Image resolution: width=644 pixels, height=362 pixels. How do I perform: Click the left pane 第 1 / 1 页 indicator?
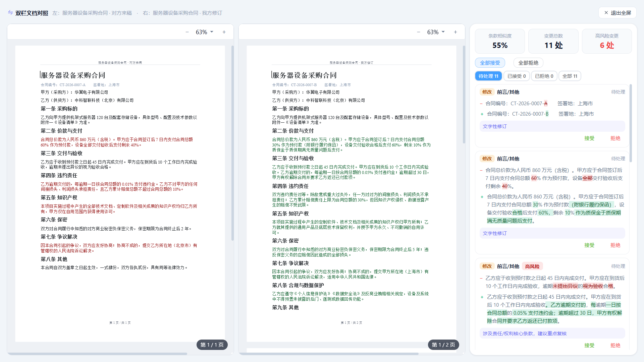[x=212, y=345]
